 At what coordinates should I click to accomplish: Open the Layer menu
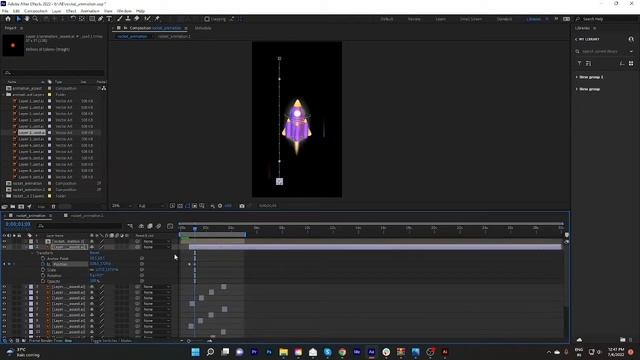pos(57,11)
